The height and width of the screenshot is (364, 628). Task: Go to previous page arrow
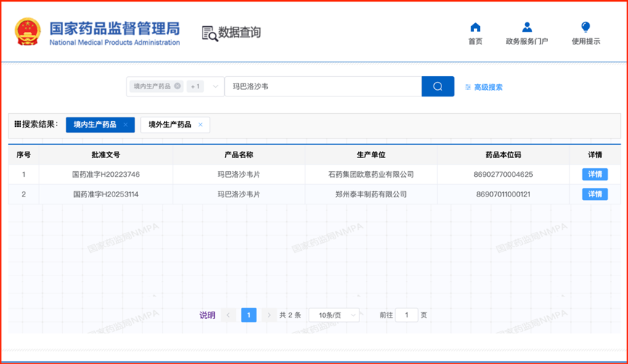point(228,315)
